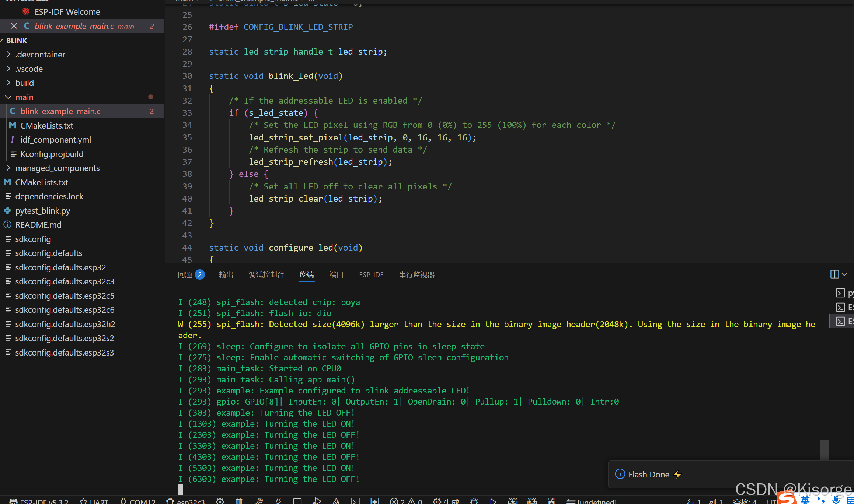
Task: Switch to the 输出 output tab
Action: coord(226,275)
